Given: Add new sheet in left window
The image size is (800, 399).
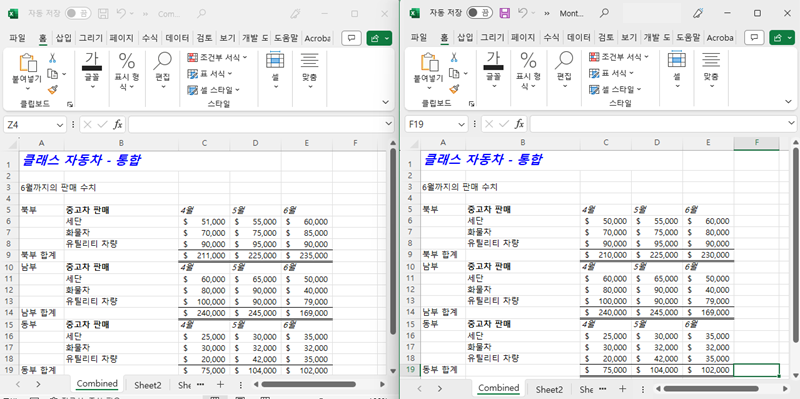Looking at the screenshot, I should tap(220, 384).
